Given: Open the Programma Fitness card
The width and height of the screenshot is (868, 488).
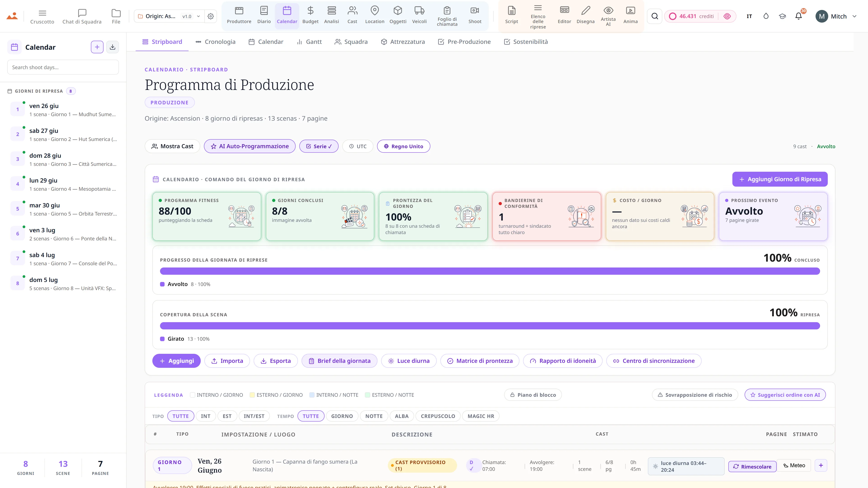Looking at the screenshot, I should [207, 216].
